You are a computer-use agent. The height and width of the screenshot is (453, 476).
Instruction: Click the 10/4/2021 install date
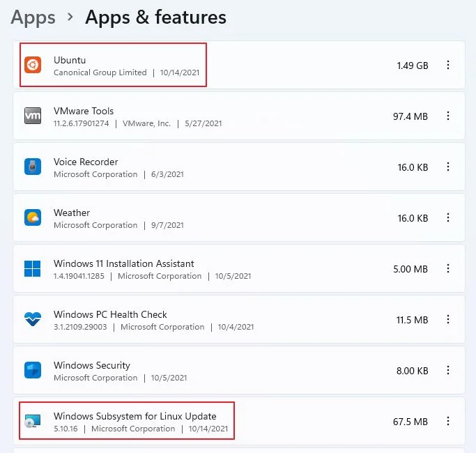pos(236,327)
